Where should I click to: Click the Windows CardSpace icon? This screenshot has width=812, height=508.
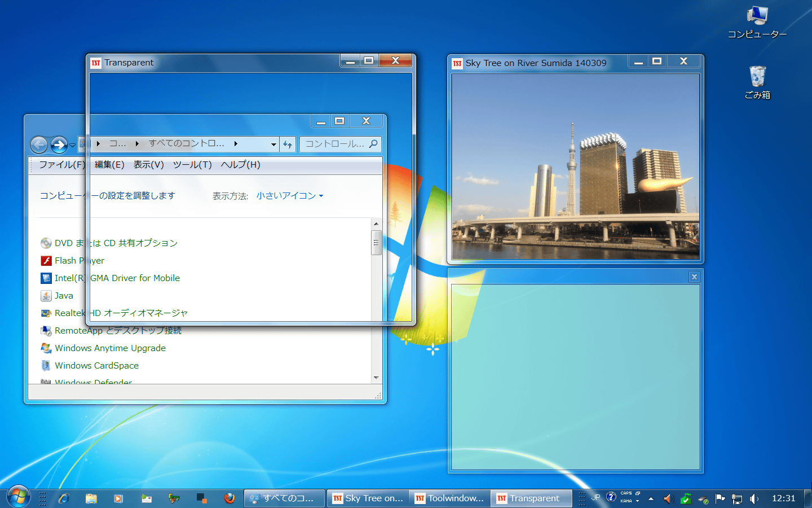[x=46, y=366]
